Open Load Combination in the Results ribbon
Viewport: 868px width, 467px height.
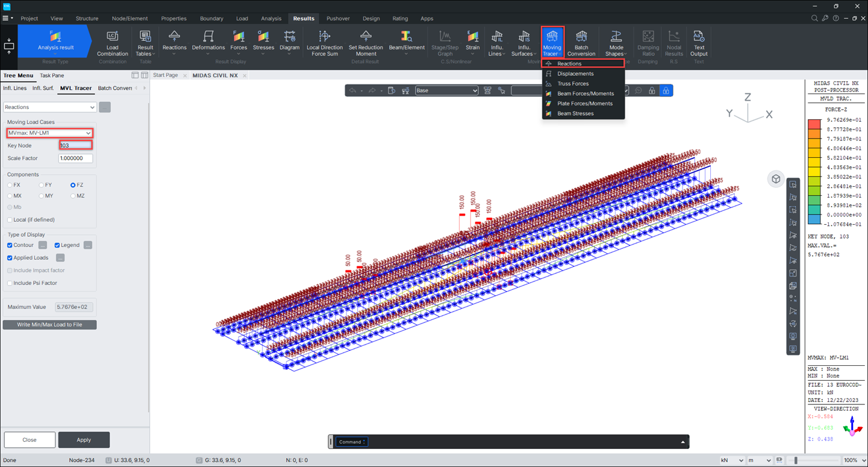click(113, 43)
